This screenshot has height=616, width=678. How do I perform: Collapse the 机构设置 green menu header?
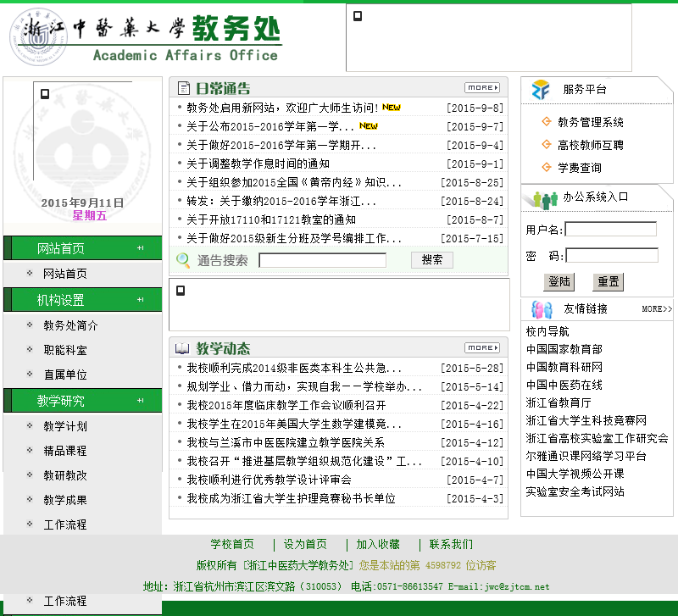[82, 300]
